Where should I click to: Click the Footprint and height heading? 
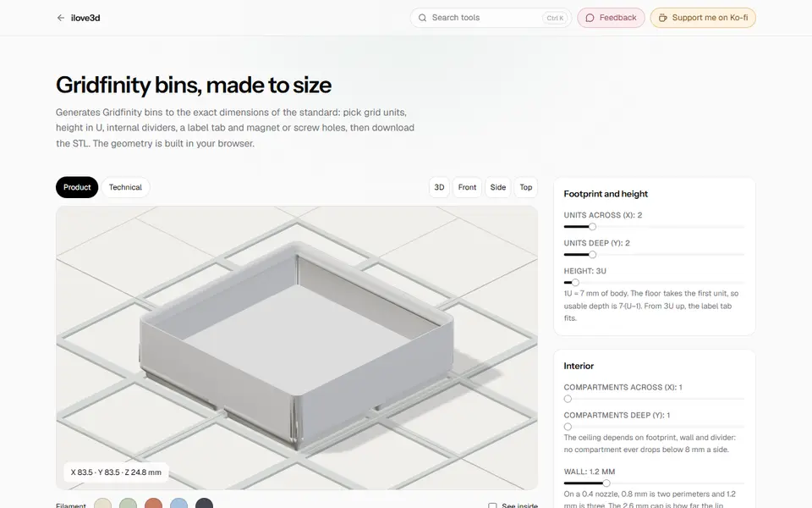[606, 194]
